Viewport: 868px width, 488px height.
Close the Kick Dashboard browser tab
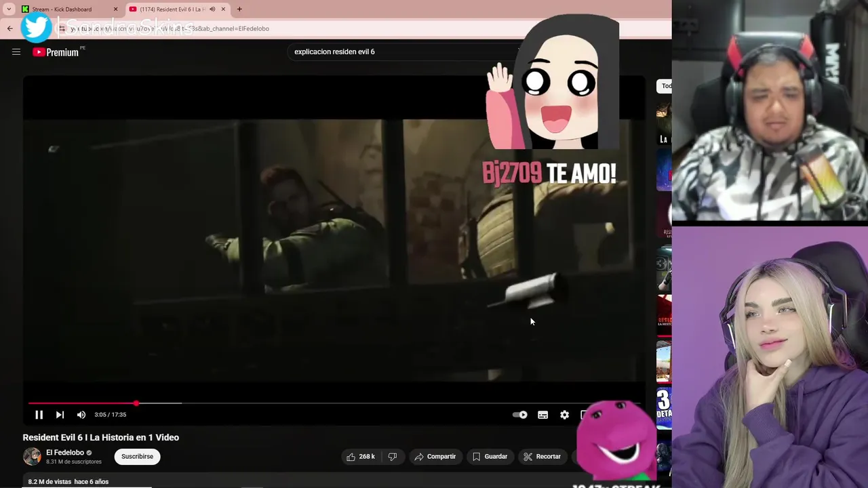point(115,9)
